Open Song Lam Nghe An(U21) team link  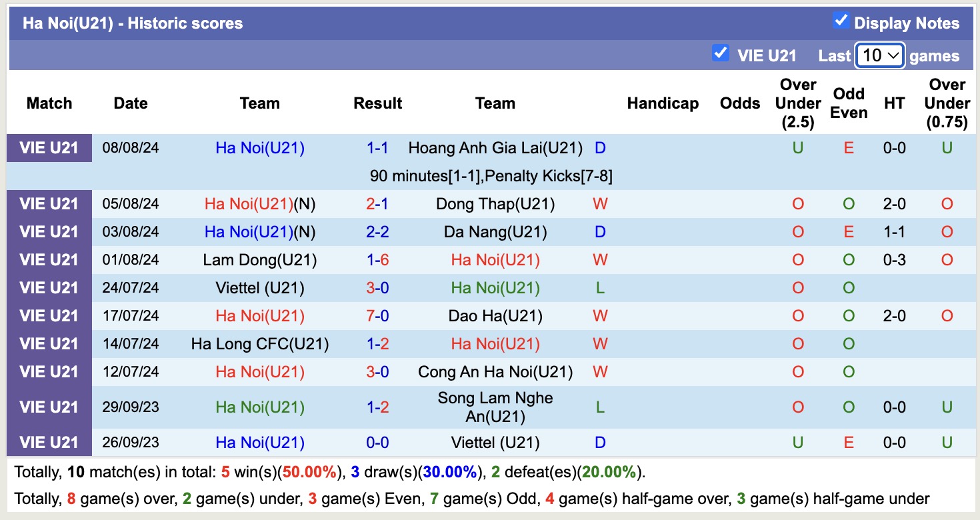tap(495, 407)
